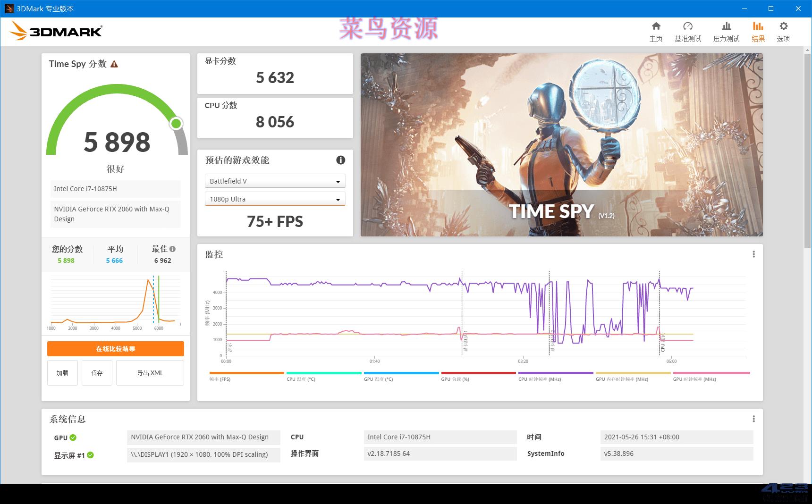Select the 结果 results tab
The width and height of the screenshot is (812, 504).
click(758, 31)
